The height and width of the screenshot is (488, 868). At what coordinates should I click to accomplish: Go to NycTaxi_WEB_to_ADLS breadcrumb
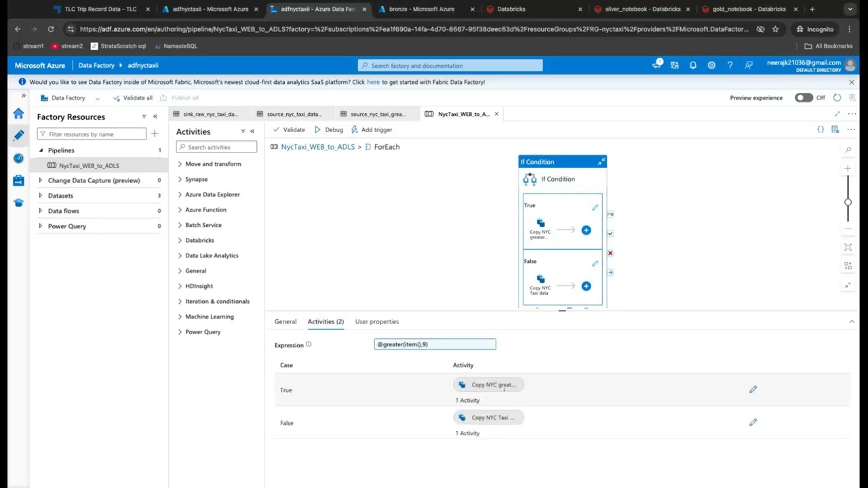317,147
